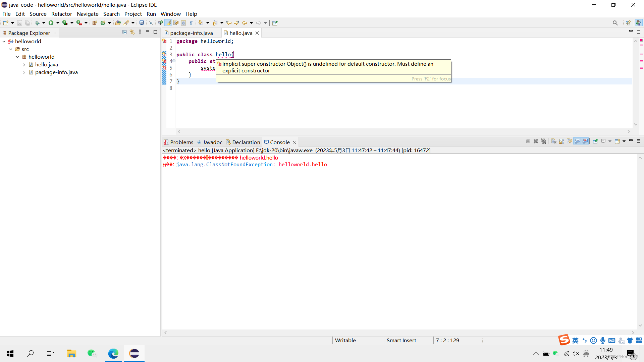Image resolution: width=644 pixels, height=362 pixels.
Task: Open the Run button's dropdown arrow
Action: 58,23
